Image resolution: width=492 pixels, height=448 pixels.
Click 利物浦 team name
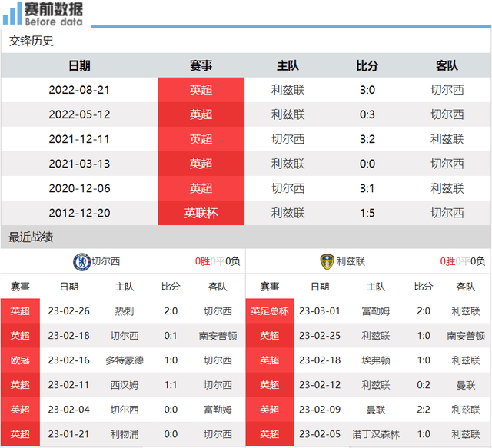click(125, 434)
